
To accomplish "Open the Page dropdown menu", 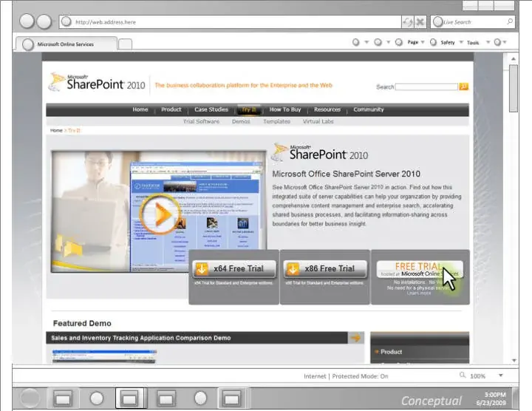I will click(x=416, y=42).
